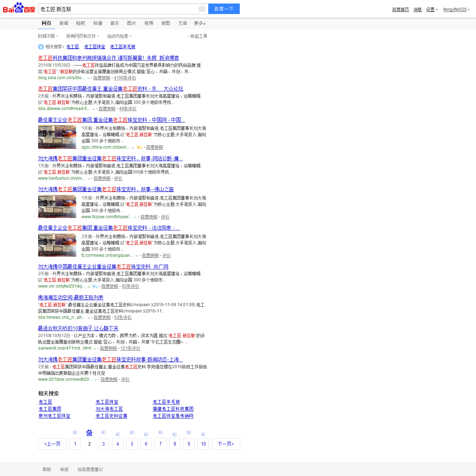Open the camera image-search icon
Image resolution: width=476 pixels, height=476 pixels.
coord(202,9)
